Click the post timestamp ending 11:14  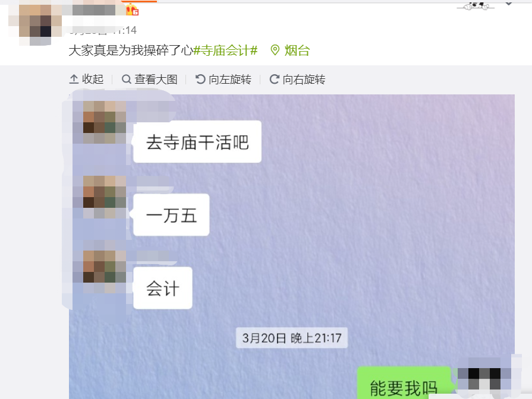tap(103, 30)
